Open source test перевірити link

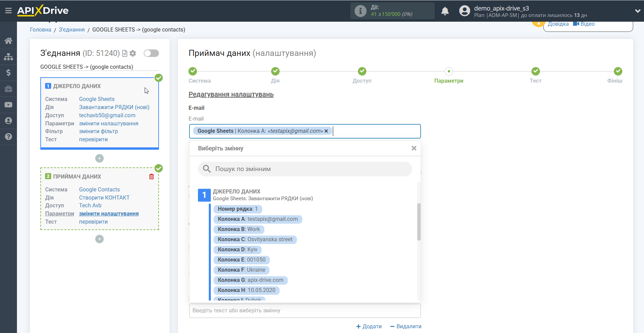[93, 139]
